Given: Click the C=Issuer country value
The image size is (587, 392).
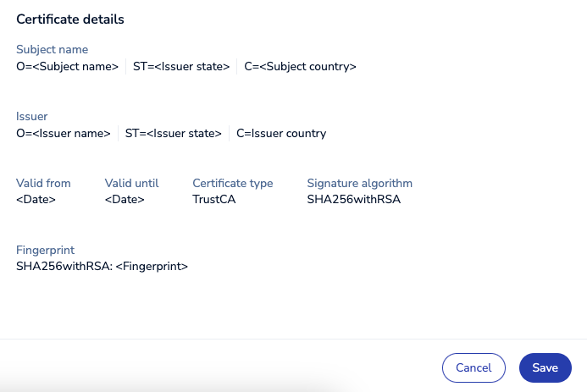Looking at the screenshot, I should [281, 133].
